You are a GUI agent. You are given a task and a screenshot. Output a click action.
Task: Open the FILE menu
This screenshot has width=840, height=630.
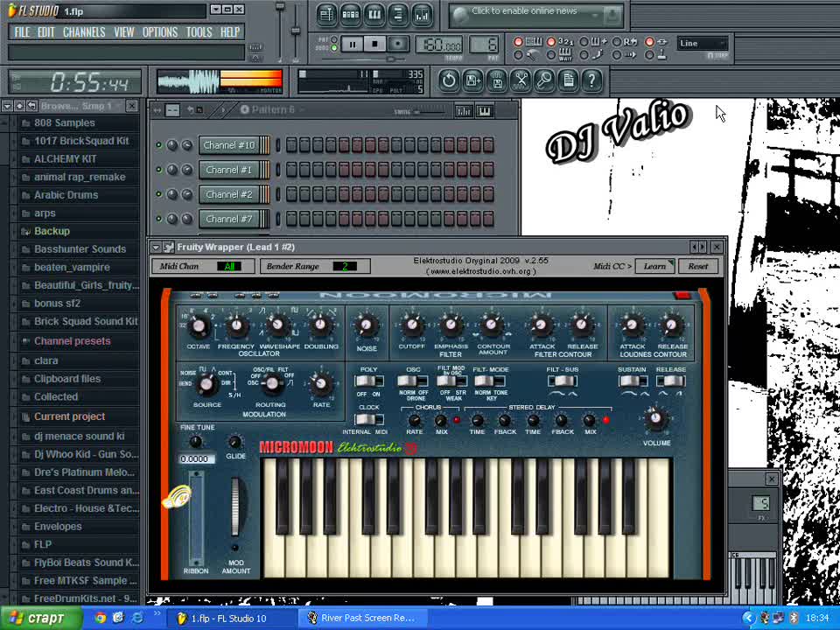click(x=22, y=32)
